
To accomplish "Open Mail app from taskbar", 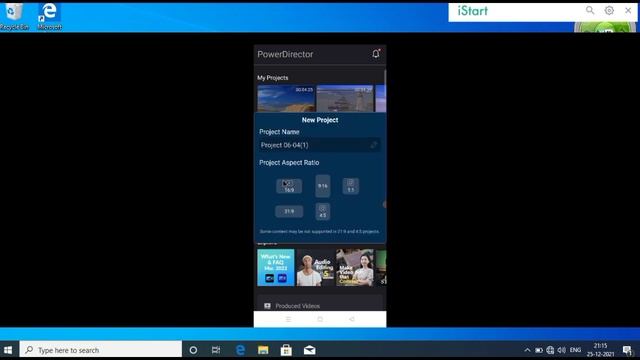I will (x=309, y=350).
